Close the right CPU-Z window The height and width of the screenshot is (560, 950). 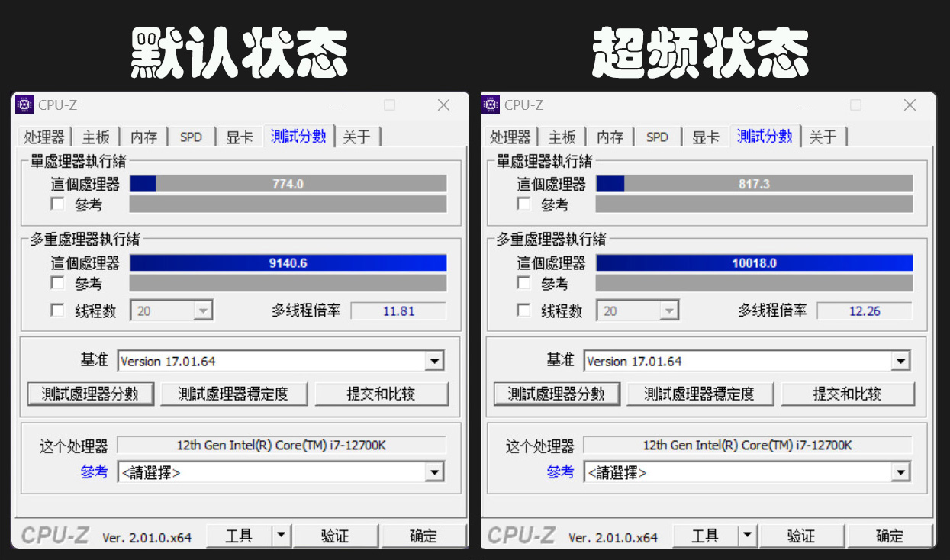[910, 105]
